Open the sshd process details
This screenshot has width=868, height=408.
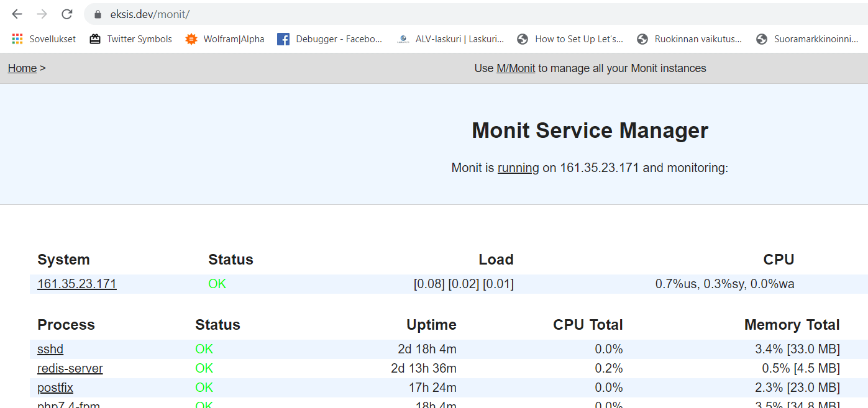tap(50, 349)
